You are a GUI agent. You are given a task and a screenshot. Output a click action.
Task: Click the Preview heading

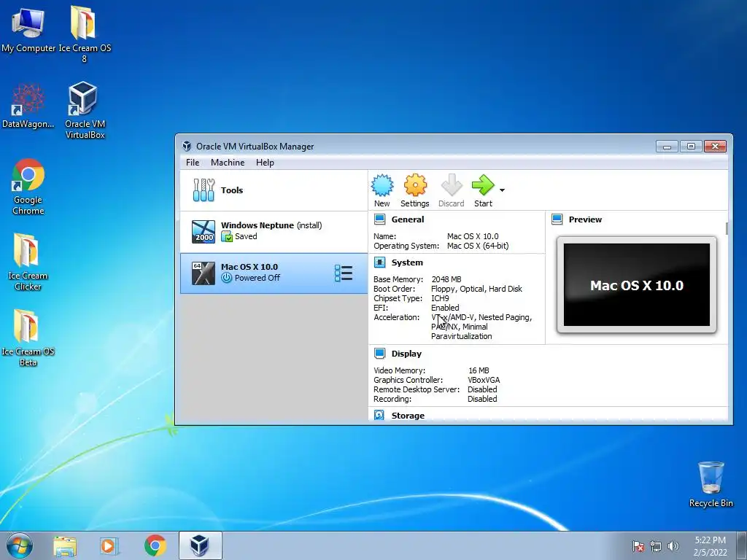click(585, 219)
